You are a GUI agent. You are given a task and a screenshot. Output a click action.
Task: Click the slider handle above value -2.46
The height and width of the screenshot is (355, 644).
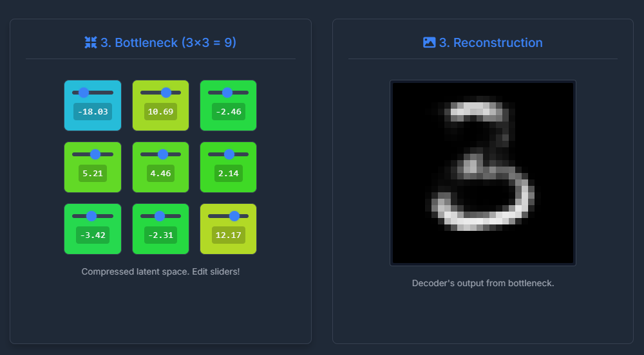tap(227, 93)
